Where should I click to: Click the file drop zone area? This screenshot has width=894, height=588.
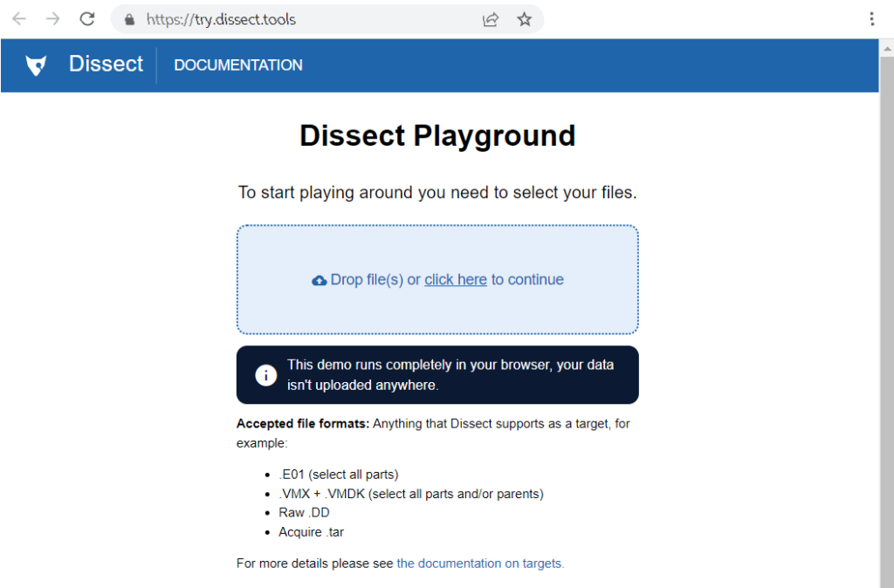(x=437, y=279)
